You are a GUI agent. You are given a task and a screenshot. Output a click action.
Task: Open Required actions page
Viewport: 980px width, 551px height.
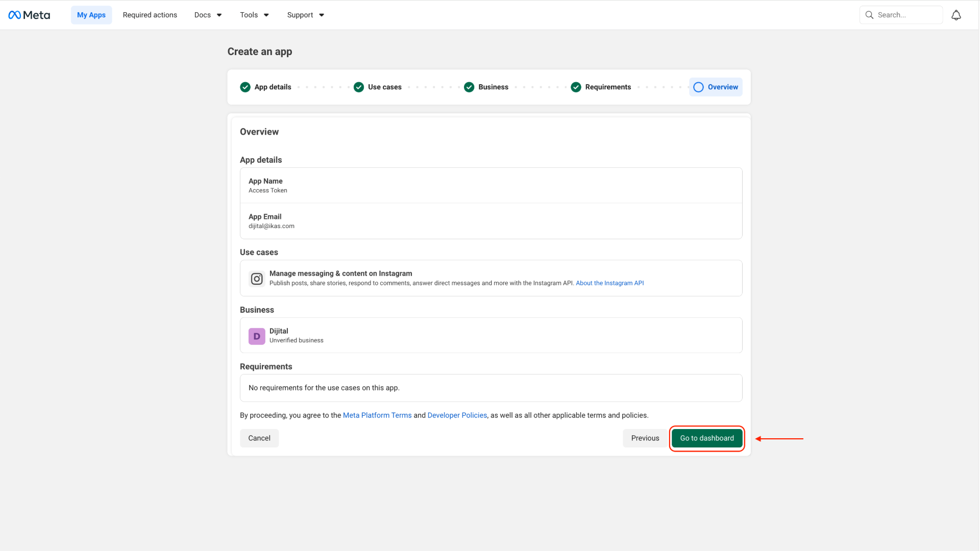pos(150,15)
